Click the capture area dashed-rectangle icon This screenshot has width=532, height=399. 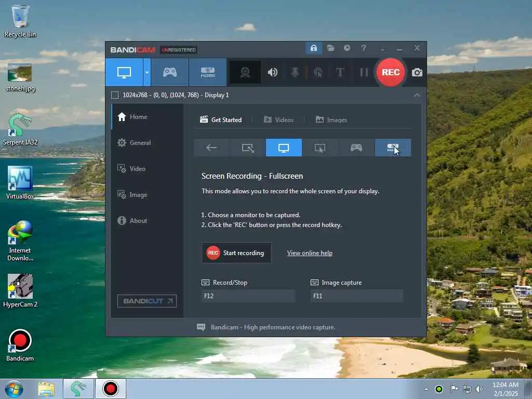coord(115,95)
